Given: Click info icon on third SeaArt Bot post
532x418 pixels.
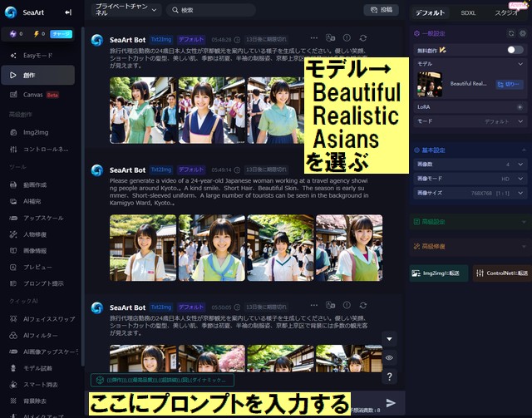Looking at the screenshot, I should [x=347, y=305].
